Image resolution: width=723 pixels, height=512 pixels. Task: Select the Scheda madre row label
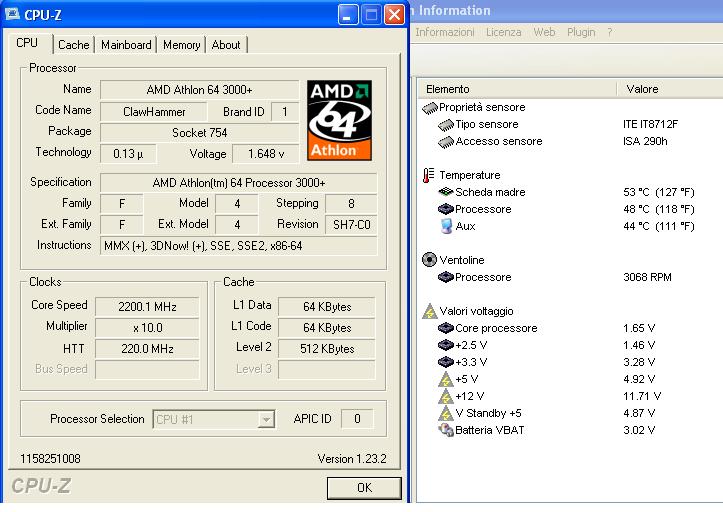click(x=490, y=192)
